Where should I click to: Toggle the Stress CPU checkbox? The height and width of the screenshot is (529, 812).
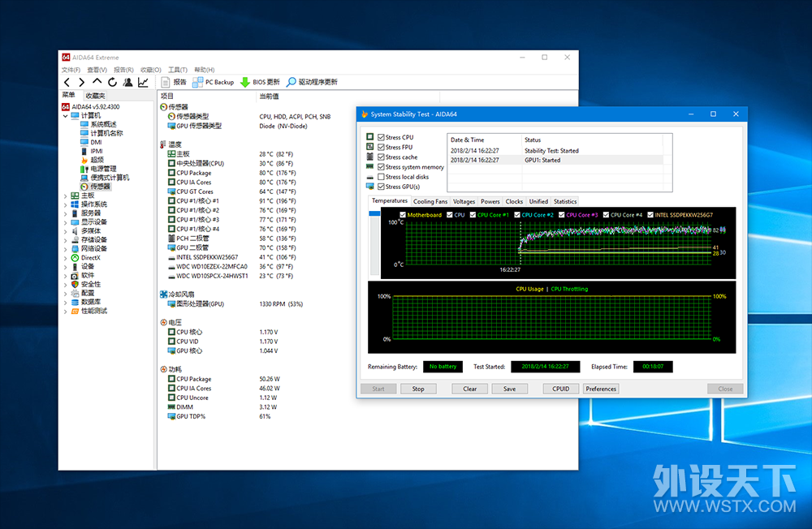tap(381, 137)
